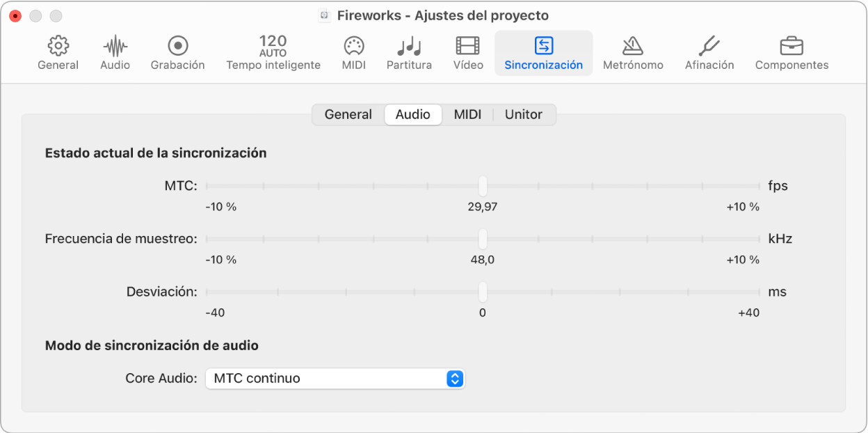Screen dimensions: 868x433
Task: Open the Metrónomo settings
Action: (633, 53)
